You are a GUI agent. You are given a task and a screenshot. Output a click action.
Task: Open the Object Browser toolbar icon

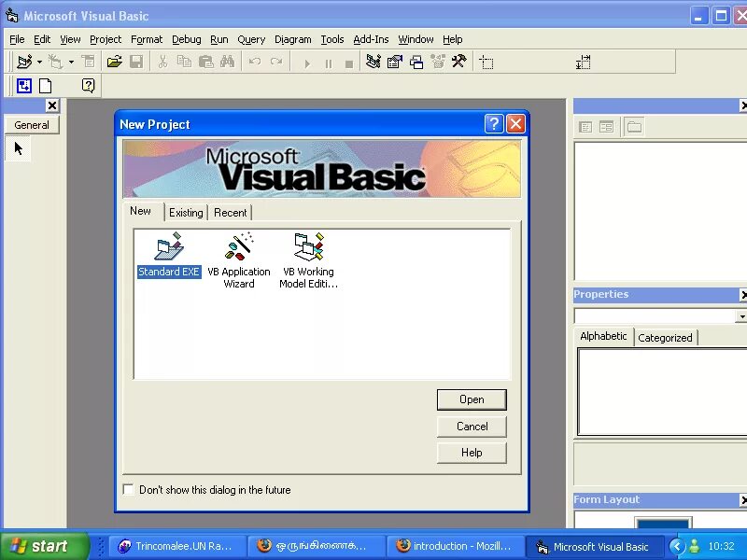coord(438,62)
